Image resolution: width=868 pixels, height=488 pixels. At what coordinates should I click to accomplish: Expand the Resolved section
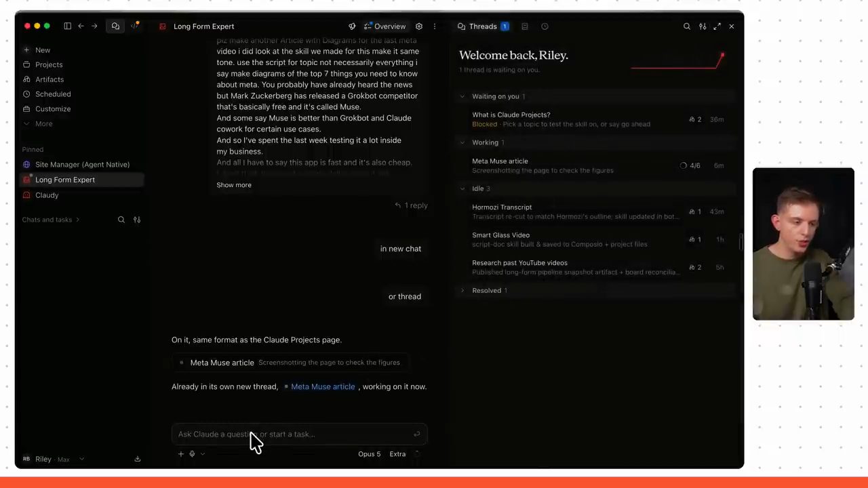(462, 291)
